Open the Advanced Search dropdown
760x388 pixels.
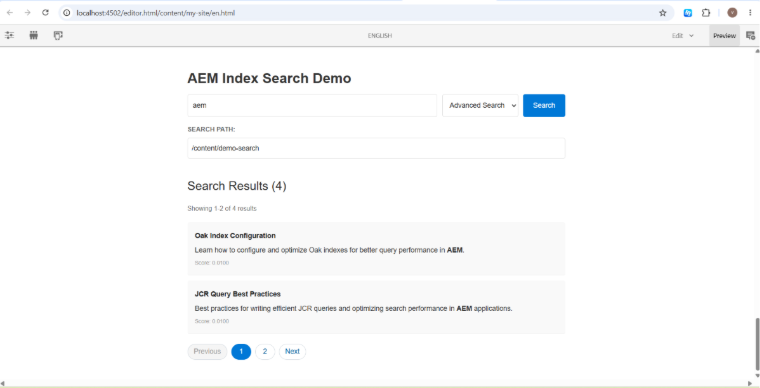pos(480,105)
